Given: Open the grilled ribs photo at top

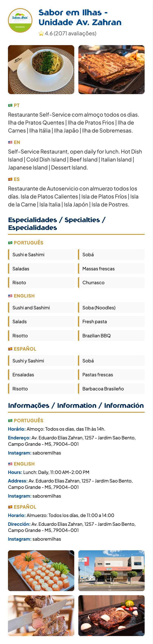Looking at the screenshot, I should (112, 70).
